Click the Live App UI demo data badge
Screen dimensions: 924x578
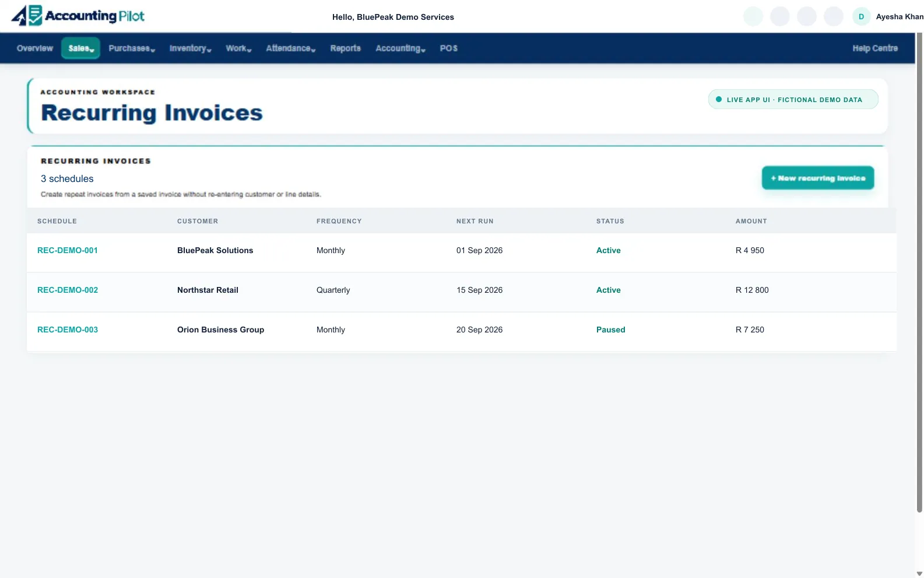coord(793,99)
